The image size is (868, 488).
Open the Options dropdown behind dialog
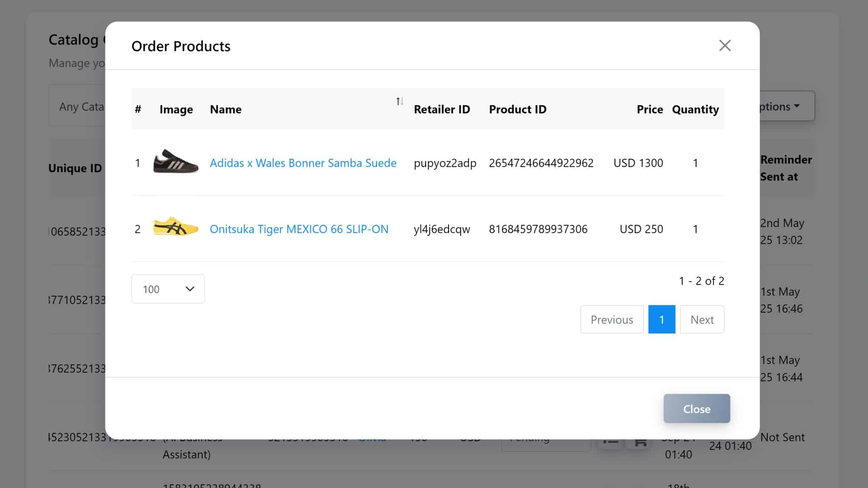coord(787,106)
